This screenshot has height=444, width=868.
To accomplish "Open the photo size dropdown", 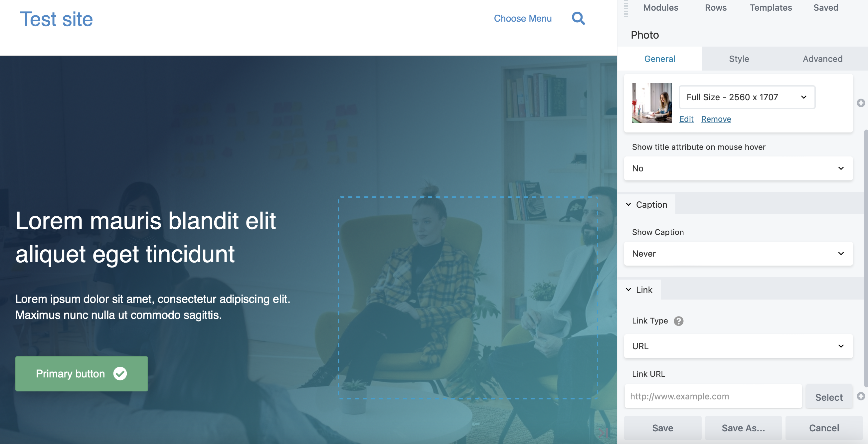I will pyautogui.click(x=747, y=97).
